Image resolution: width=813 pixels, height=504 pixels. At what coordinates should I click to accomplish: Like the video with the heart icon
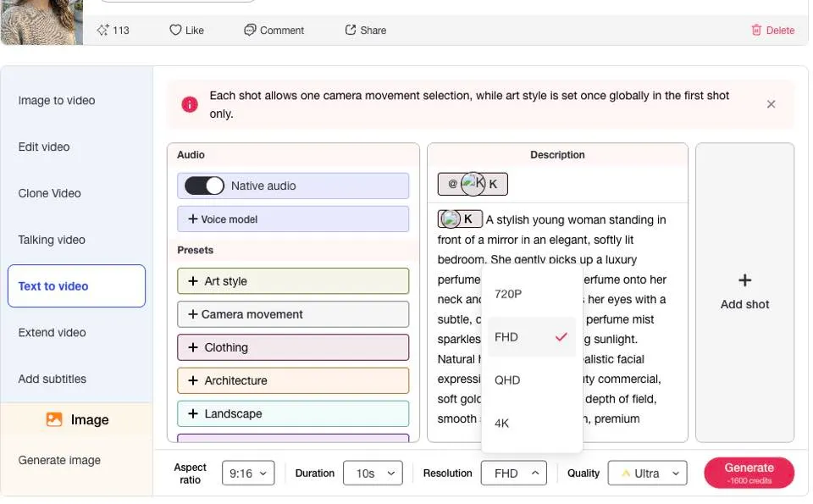(x=175, y=30)
